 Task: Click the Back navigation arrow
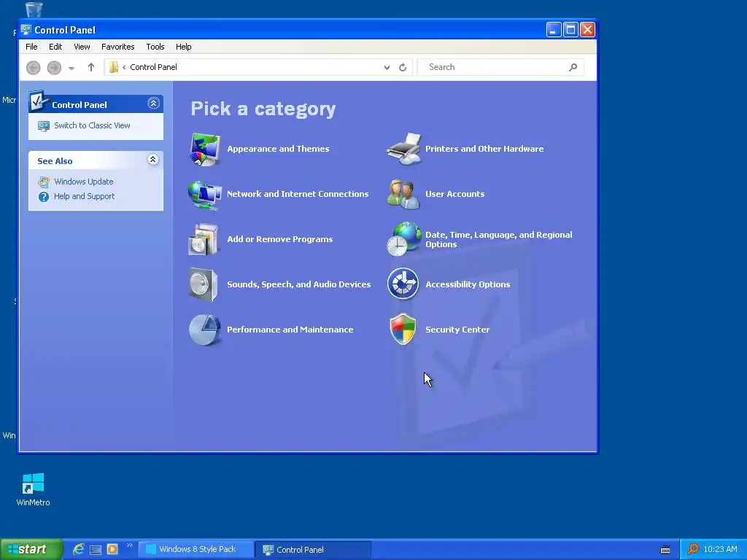(x=34, y=68)
